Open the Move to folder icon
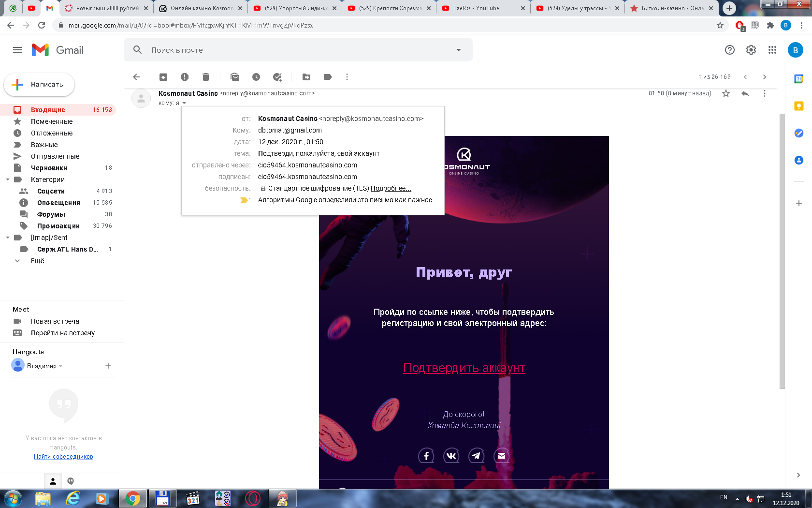812x508 pixels. coord(306,77)
